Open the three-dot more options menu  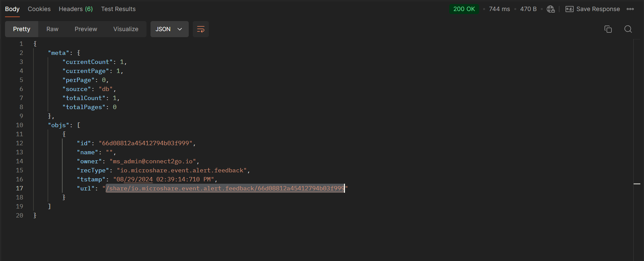tap(630, 9)
